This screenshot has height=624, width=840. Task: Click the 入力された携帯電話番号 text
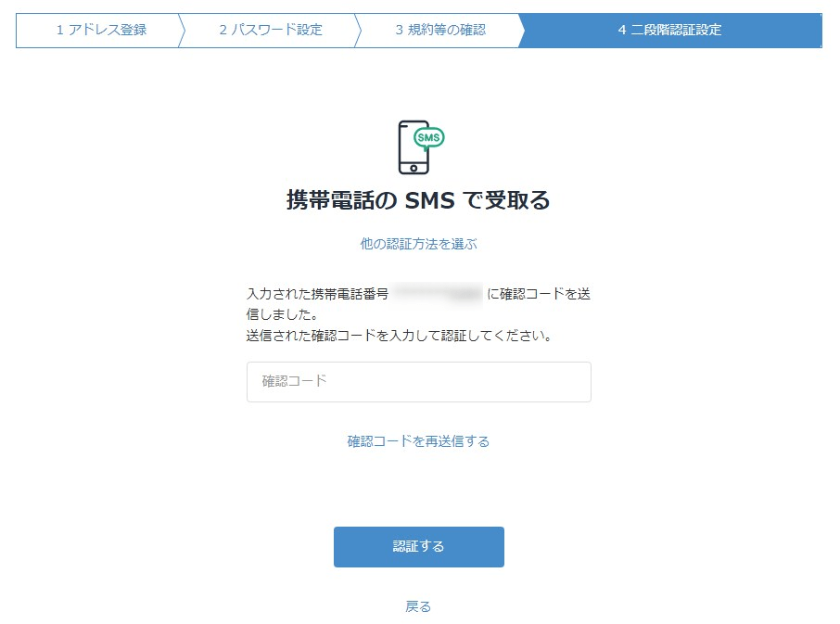(x=318, y=294)
